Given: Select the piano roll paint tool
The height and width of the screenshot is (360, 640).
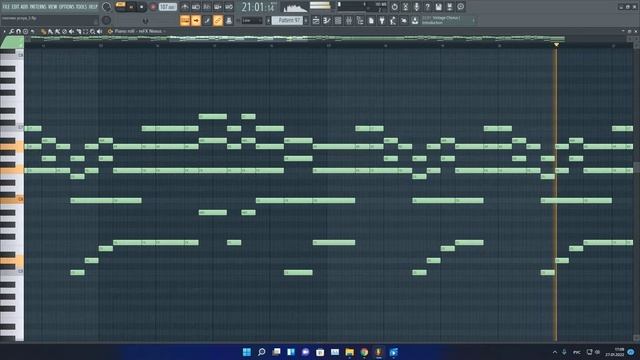Looking at the screenshot, I should pos(50,31).
